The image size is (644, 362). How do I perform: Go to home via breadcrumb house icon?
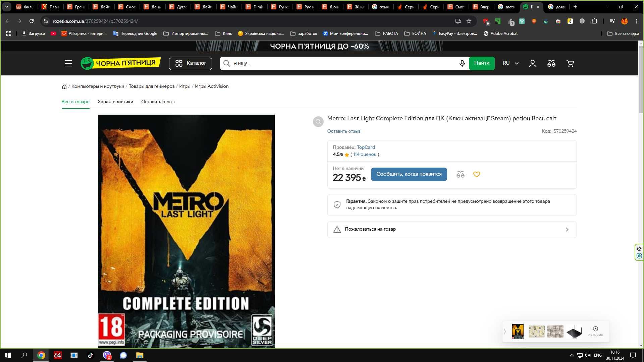click(64, 87)
